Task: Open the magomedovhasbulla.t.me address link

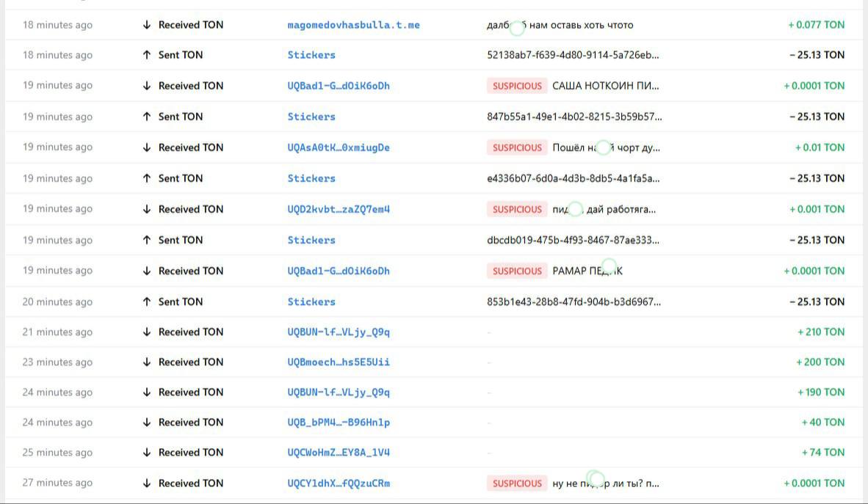Action: (x=353, y=25)
